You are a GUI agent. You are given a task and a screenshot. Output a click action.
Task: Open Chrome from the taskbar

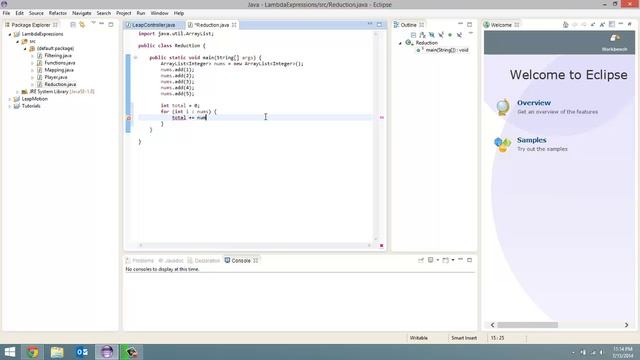click(33, 352)
